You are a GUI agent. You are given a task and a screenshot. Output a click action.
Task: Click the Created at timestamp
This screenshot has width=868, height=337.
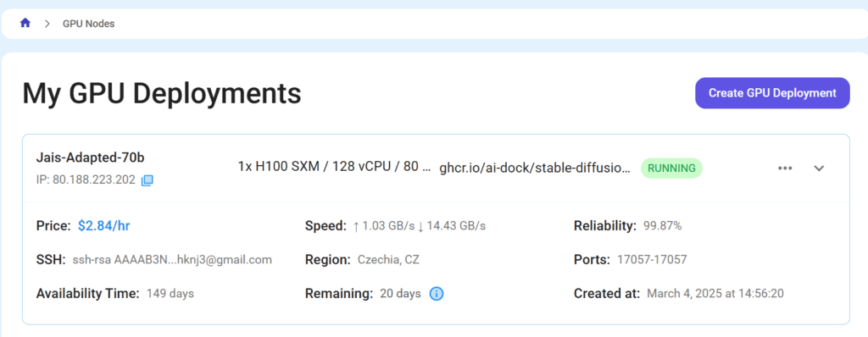point(715,293)
